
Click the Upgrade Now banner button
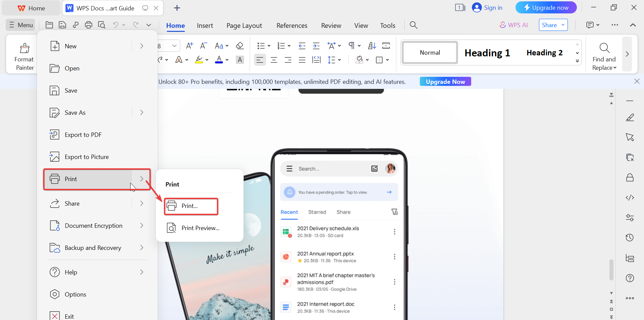coord(445,82)
